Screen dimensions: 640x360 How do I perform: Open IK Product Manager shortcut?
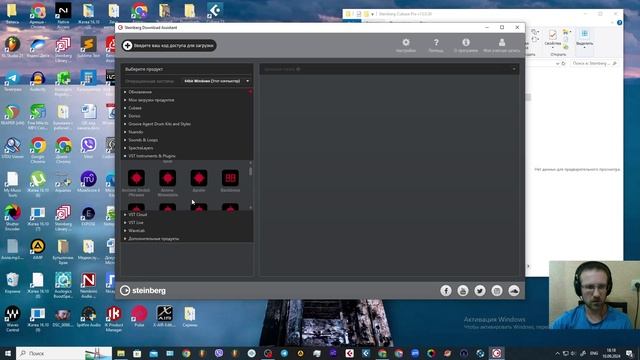click(x=114, y=319)
